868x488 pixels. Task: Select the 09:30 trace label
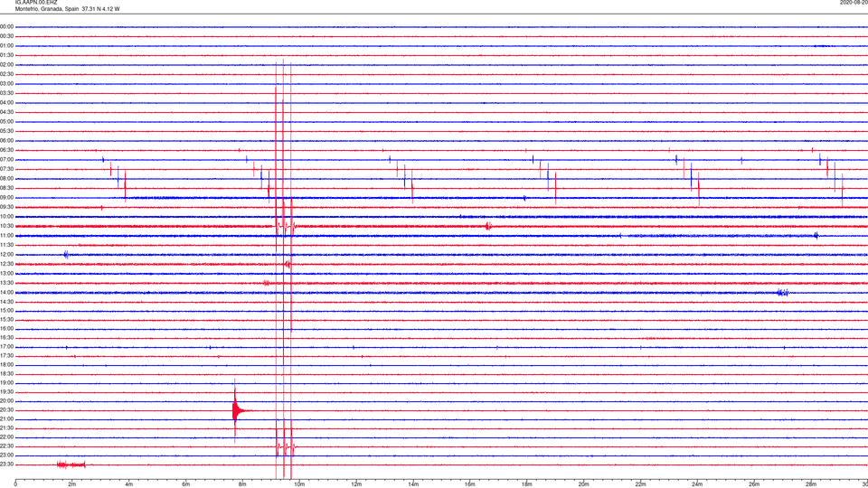(x=6, y=208)
